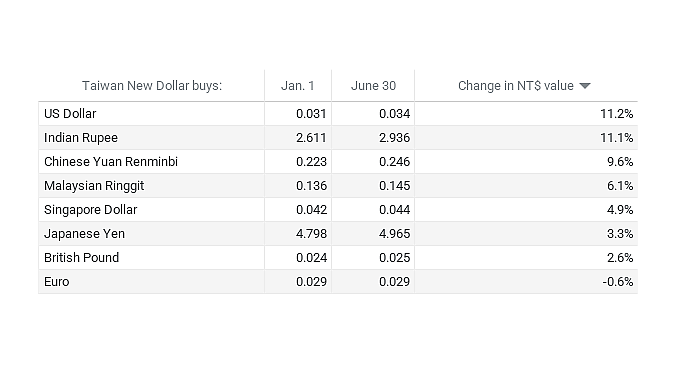Image resolution: width=676 pixels, height=380 pixels.
Task: Select the British Pound row label
Action: coord(81,258)
